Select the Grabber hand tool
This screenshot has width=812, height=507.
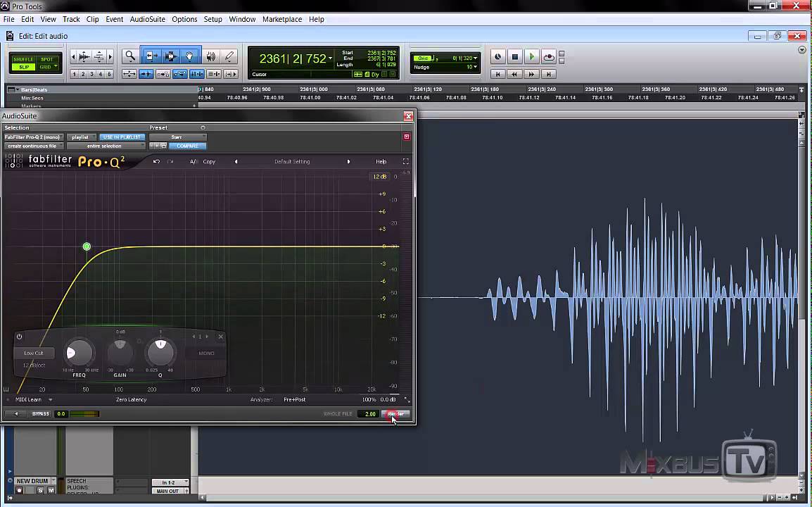tap(190, 56)
